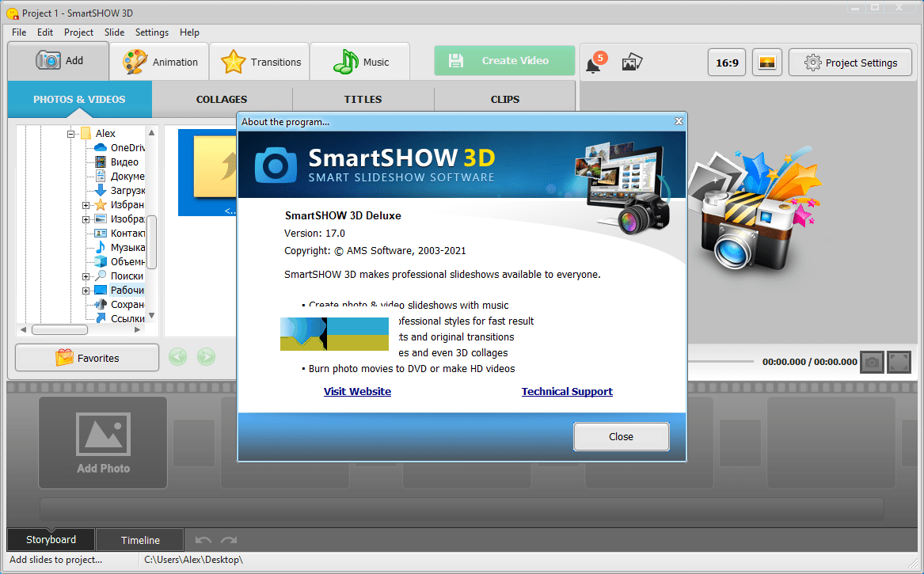Select the Ссылки folder
Viewport: 924px width, 574px height.
(x=120, y=319)
